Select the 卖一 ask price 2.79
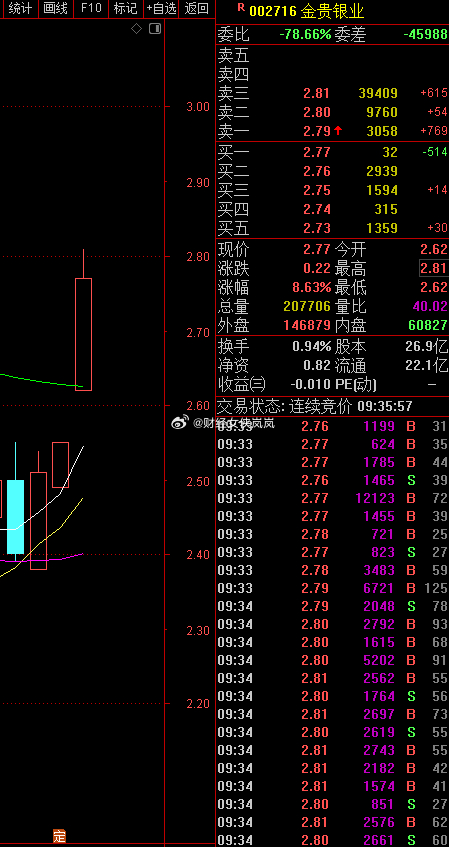Viewport: 449px width, 847px height. (x=316, y=131)
